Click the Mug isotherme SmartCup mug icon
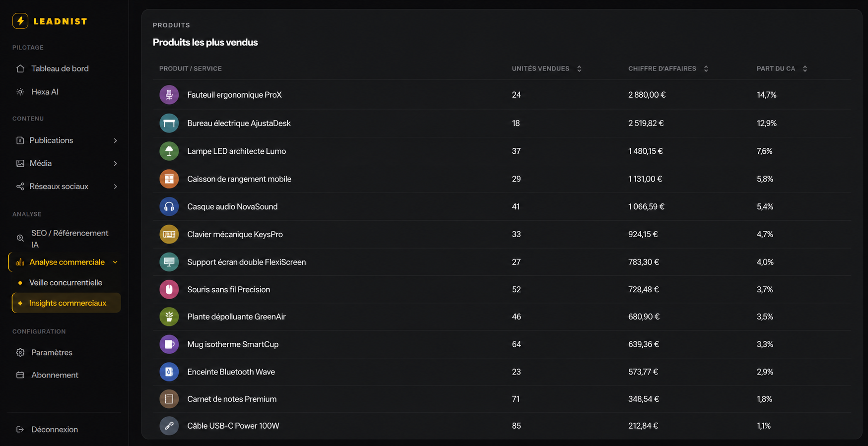The image size is (868, 446). [169, 344]
